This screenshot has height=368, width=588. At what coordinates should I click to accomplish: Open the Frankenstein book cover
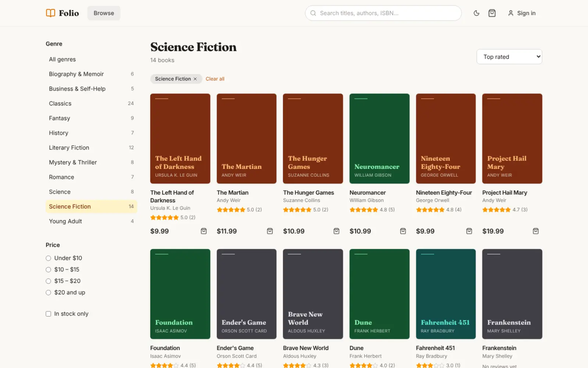coord(512,294)
